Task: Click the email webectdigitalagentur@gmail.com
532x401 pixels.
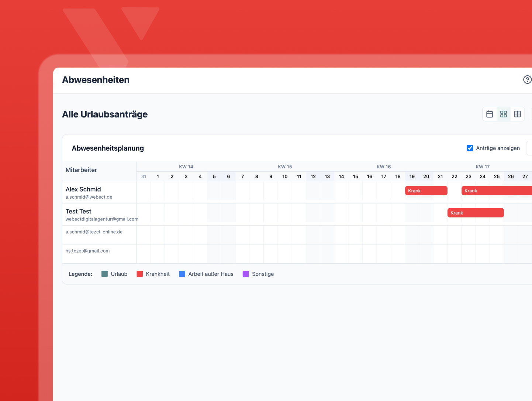Action: (x=102, y=219)
